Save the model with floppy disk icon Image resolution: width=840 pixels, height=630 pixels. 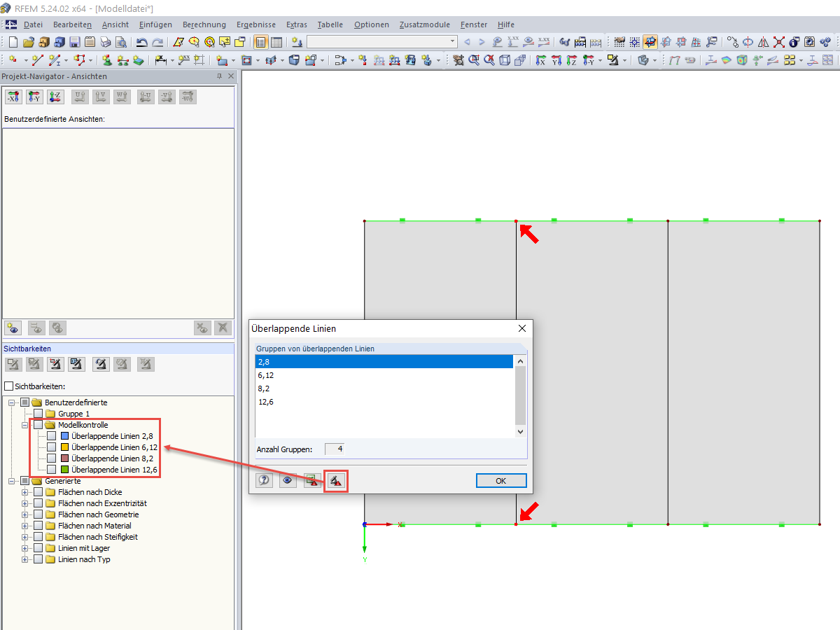pyautogui.click(x=75, y=42)
